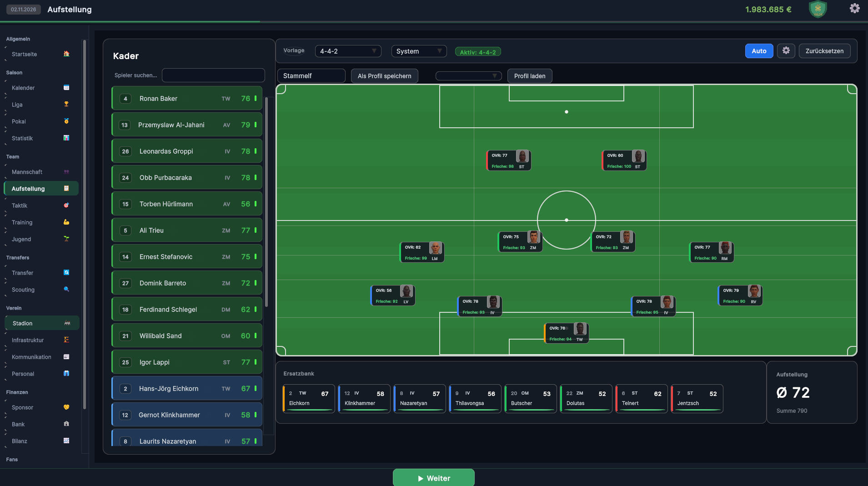Click the Startseite home icon
The image size is (868, 486).
(66, 54)
